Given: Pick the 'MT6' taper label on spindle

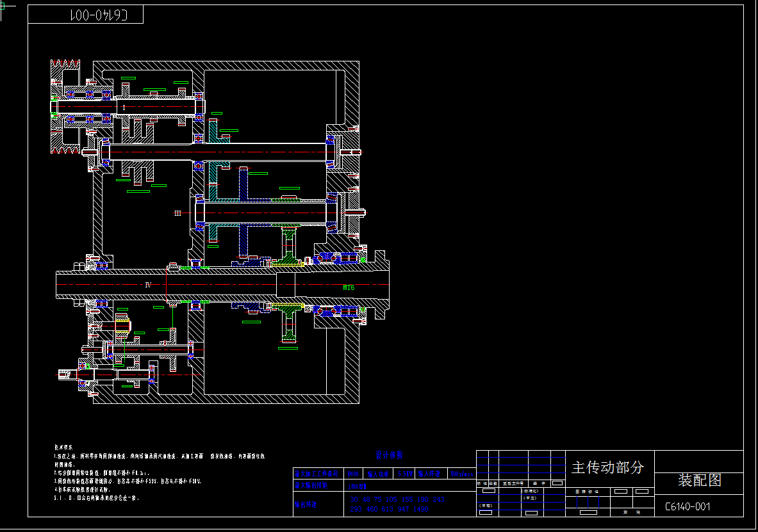Looking at the screenshot, I should [x=349, y=287].
